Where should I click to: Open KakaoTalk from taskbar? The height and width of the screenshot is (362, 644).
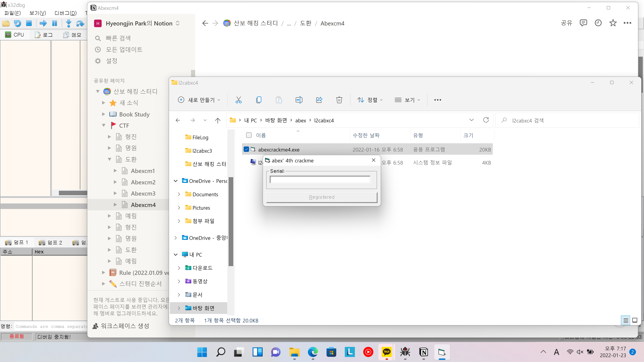[387, 352]
